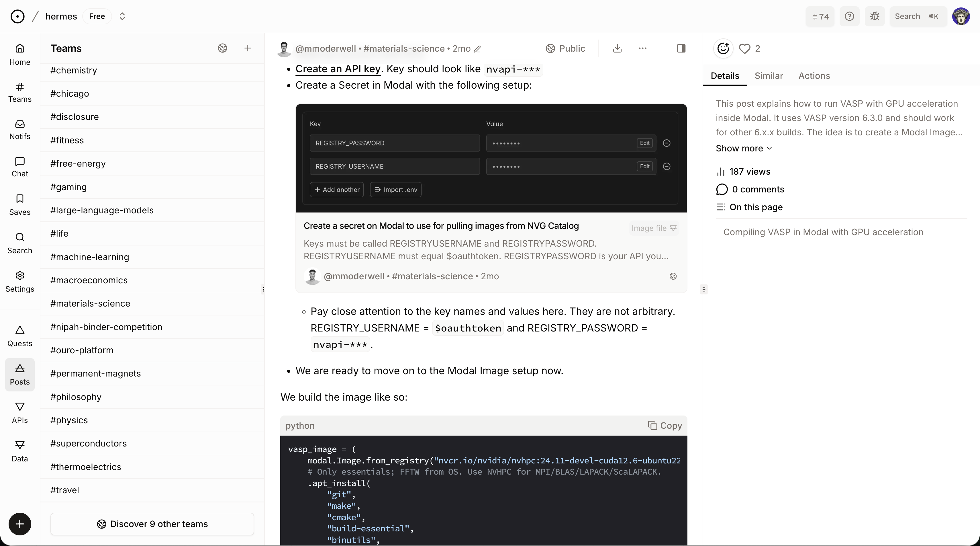Copy the python code block

665,426
